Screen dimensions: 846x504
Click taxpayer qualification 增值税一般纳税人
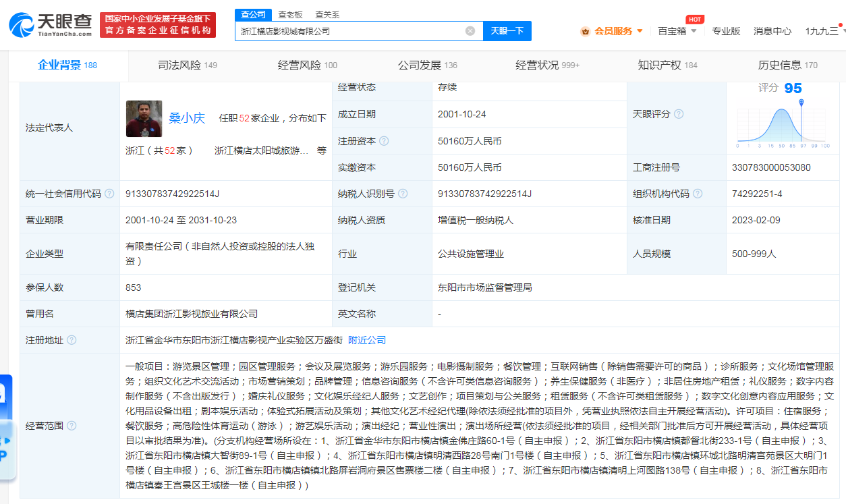point(476,220)
